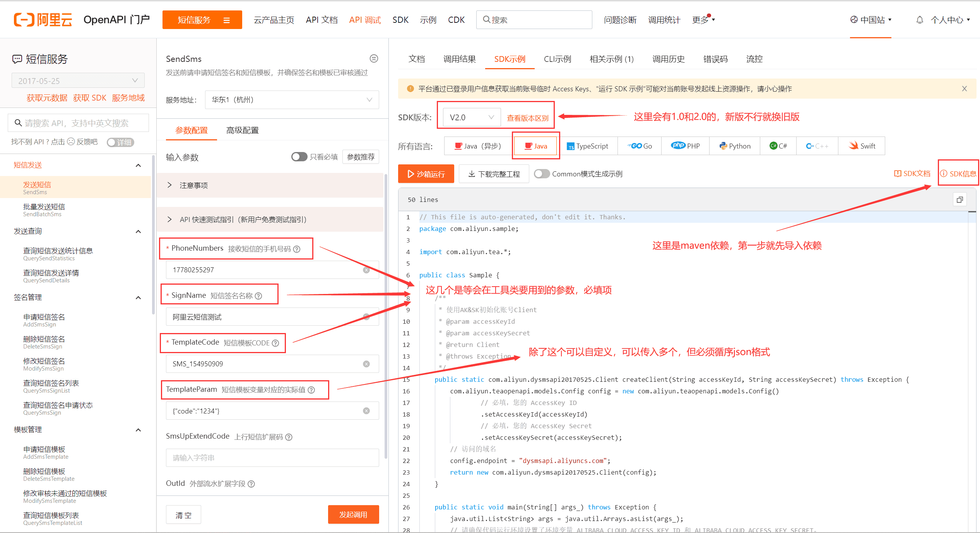Clear the SignName field value

(x=366, y=317)
